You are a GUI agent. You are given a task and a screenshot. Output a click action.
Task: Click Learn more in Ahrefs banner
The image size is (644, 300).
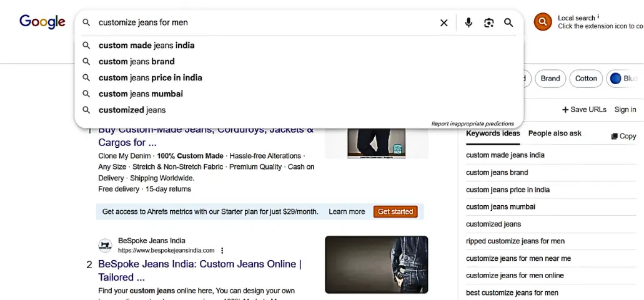(x=347, y=212)
